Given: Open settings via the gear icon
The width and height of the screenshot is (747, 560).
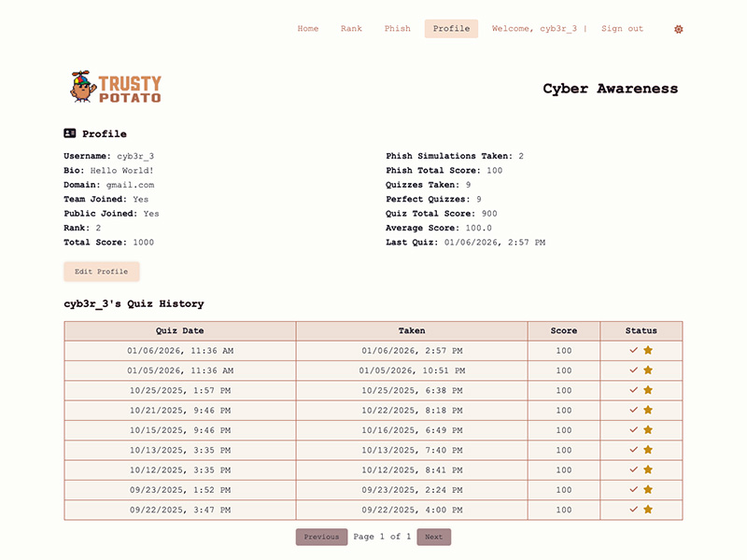Looking at the screenshot, I should 678,29.
